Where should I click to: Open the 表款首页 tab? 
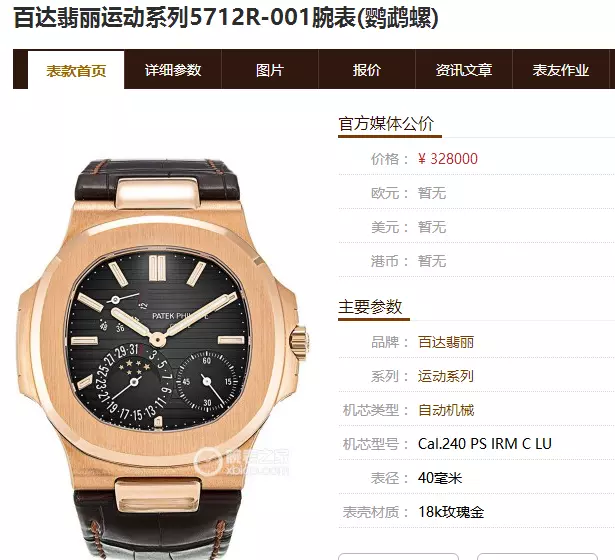click(76, 70)
